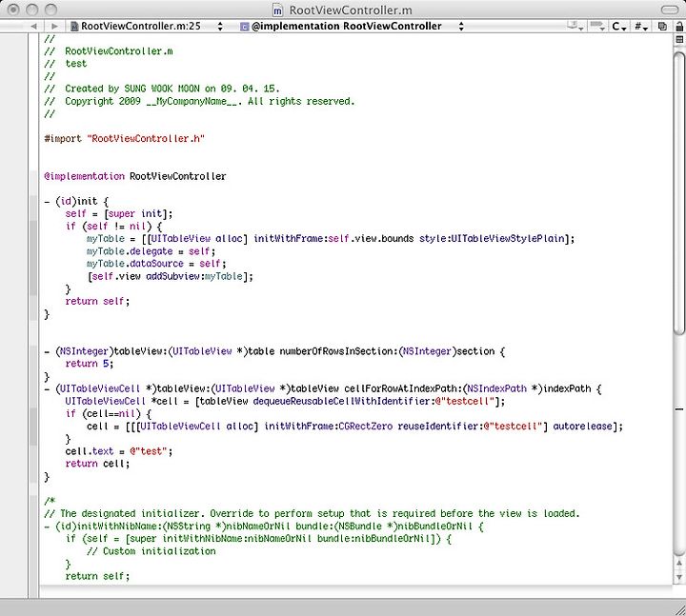Open the class hierarchy C popup
686x616 pixels.
coord(619,27)
